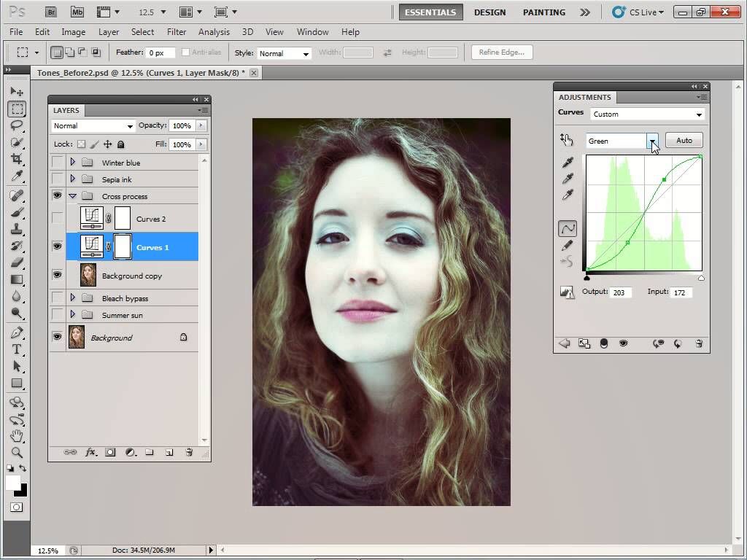747x560 pixels.
Task: Toggle visibility of Cross process group
Action: point(57,196)
